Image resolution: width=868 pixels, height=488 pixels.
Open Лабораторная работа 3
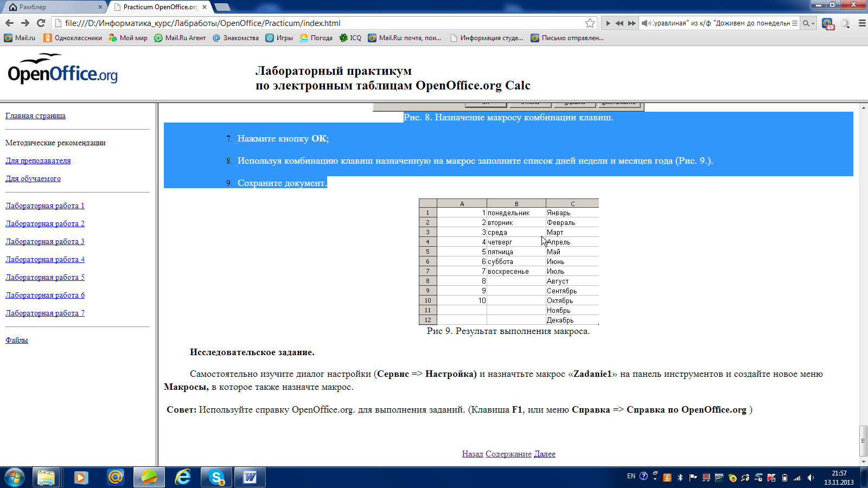coord(45,241)
